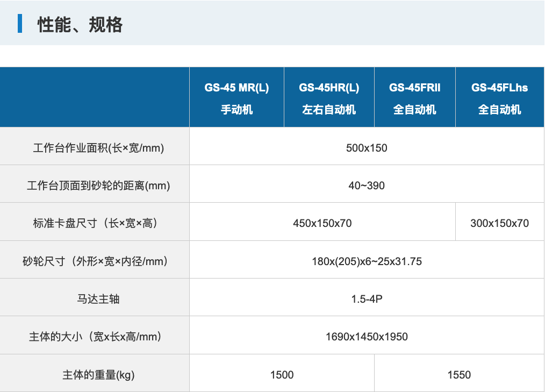Click the 砂轮尺寸 row label

[95, 261]
